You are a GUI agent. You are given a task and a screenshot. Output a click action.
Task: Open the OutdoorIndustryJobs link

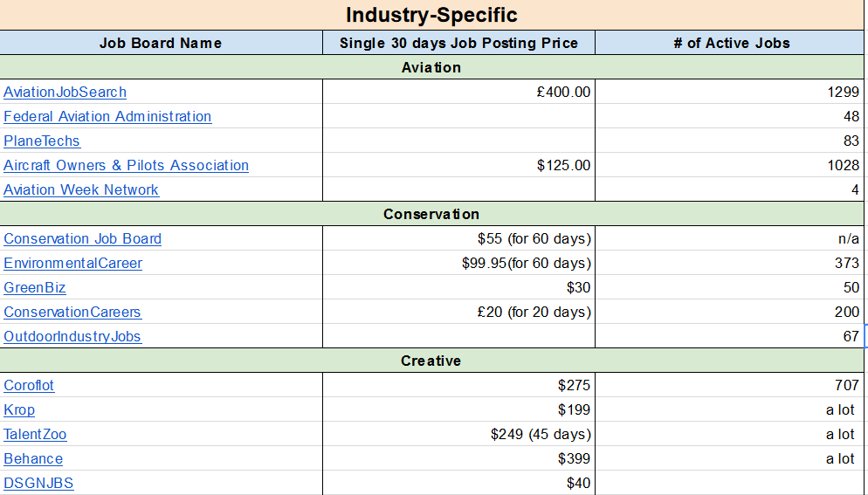pos(72,336)
